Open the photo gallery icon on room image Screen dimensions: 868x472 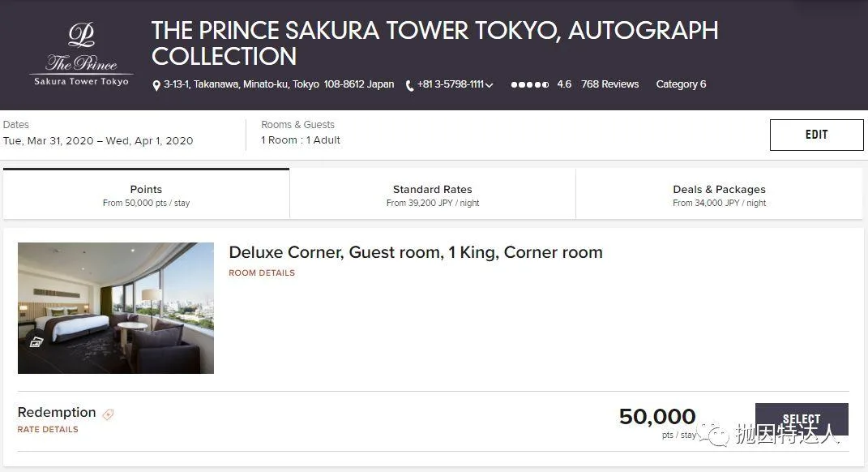point(36,341)
